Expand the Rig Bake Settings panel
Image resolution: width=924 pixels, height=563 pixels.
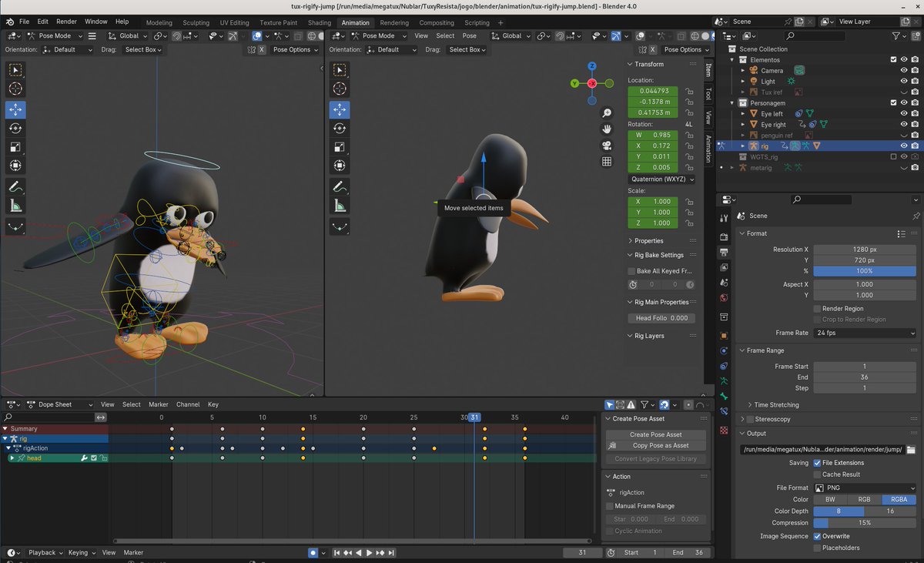[658, 255]
